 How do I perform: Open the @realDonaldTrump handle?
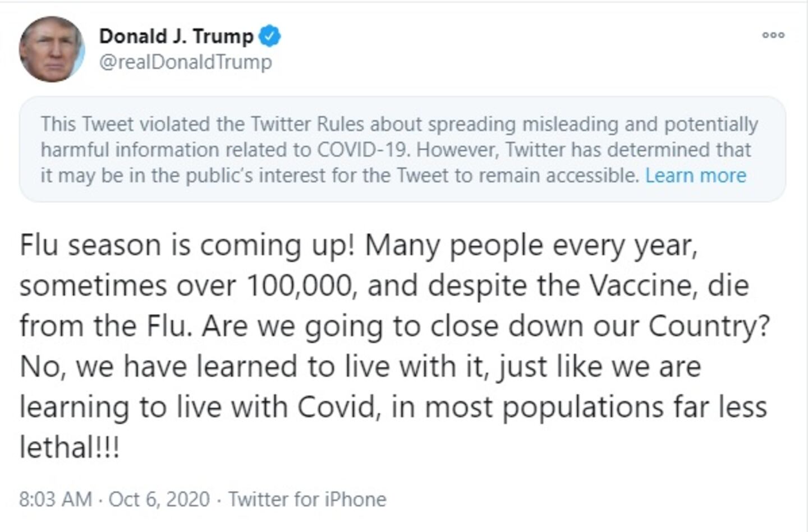click(185, 62)
